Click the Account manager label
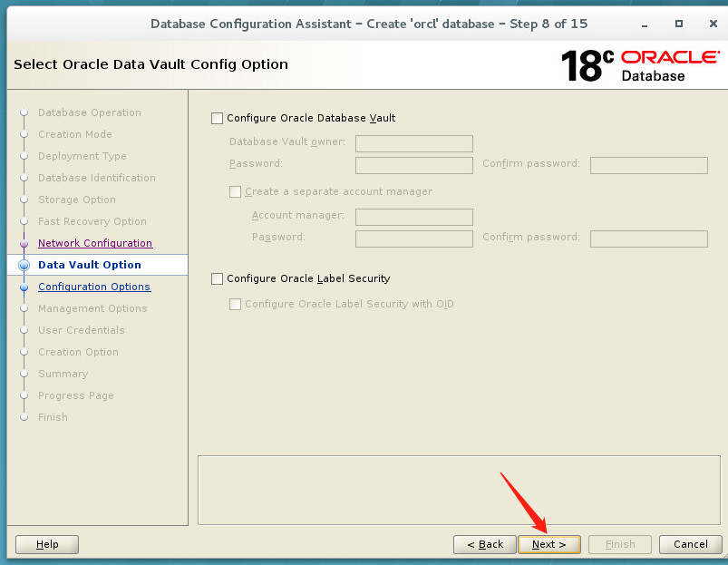 [298, 216]
